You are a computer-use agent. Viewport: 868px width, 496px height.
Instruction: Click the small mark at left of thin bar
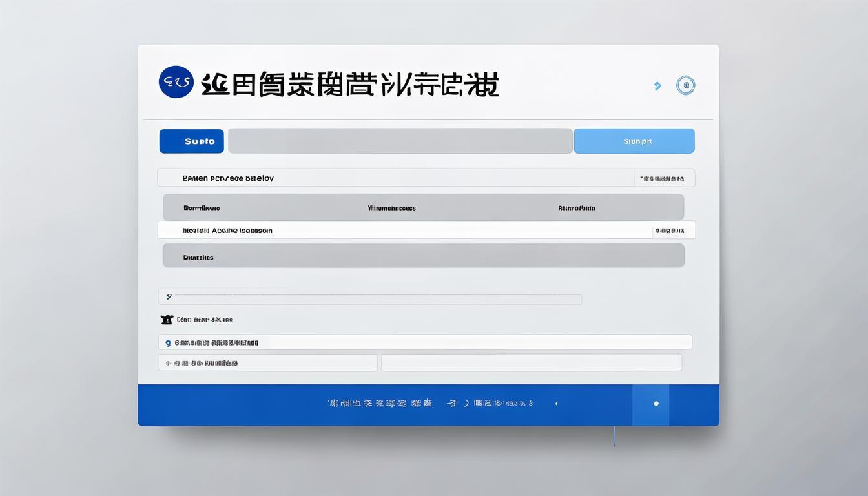pyautogui.click(x=169, y=297)
